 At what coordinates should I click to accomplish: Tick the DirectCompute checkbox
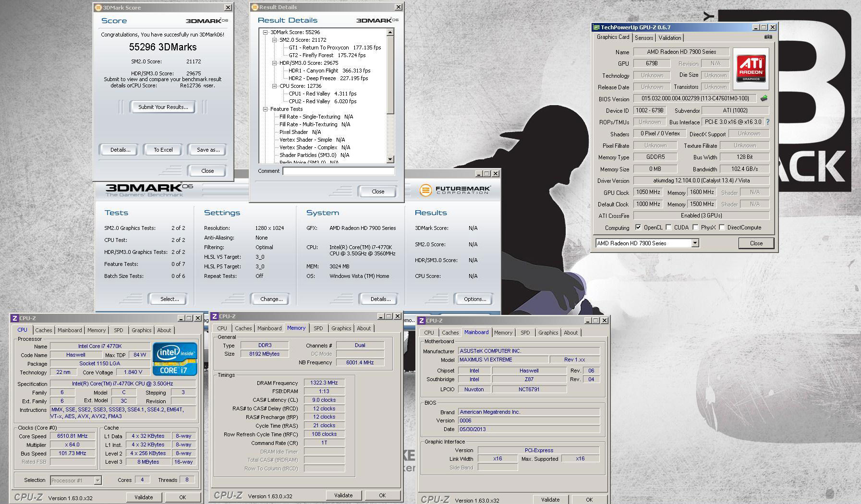tap(721, 228)
